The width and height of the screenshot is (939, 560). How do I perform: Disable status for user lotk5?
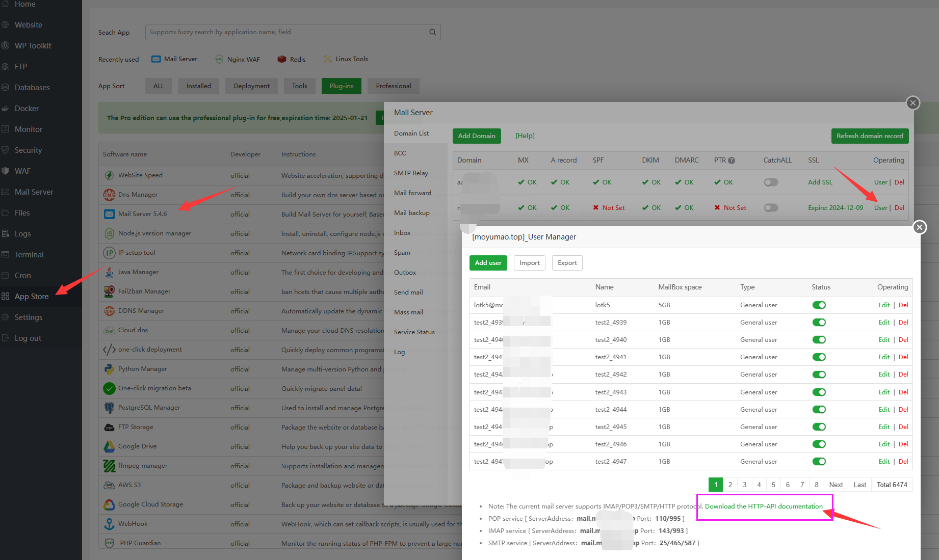tap(819, 305)
